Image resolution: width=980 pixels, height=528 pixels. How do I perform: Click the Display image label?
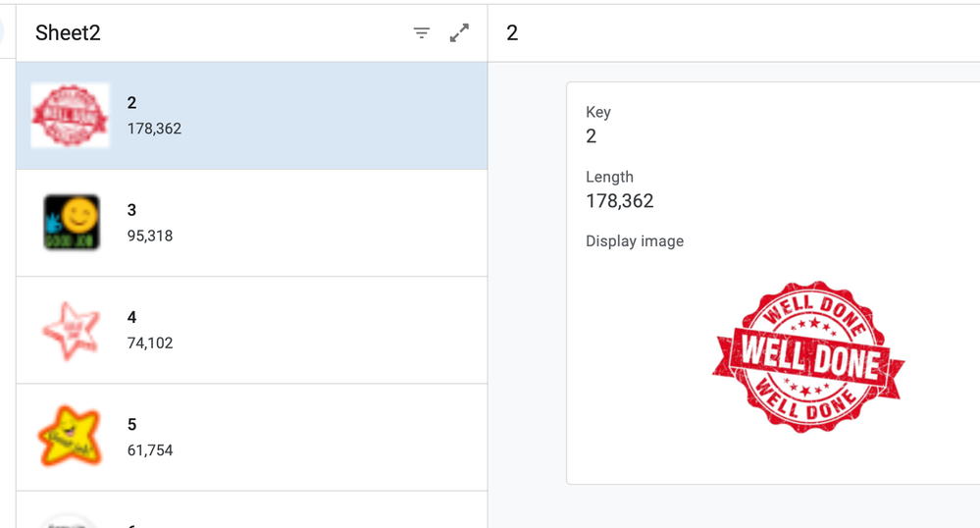pyautogui.click(x=634, y=241)
